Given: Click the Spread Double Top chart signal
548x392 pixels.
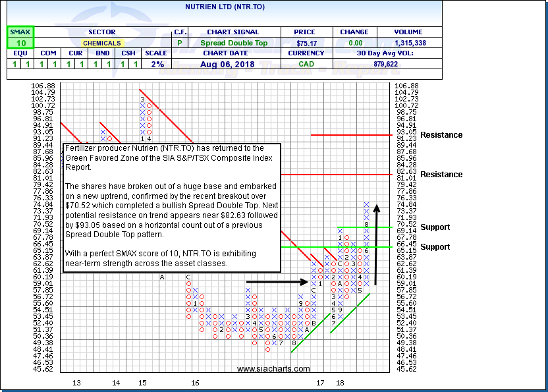Looking at the screenshot, I should click(x=233, y=43).
